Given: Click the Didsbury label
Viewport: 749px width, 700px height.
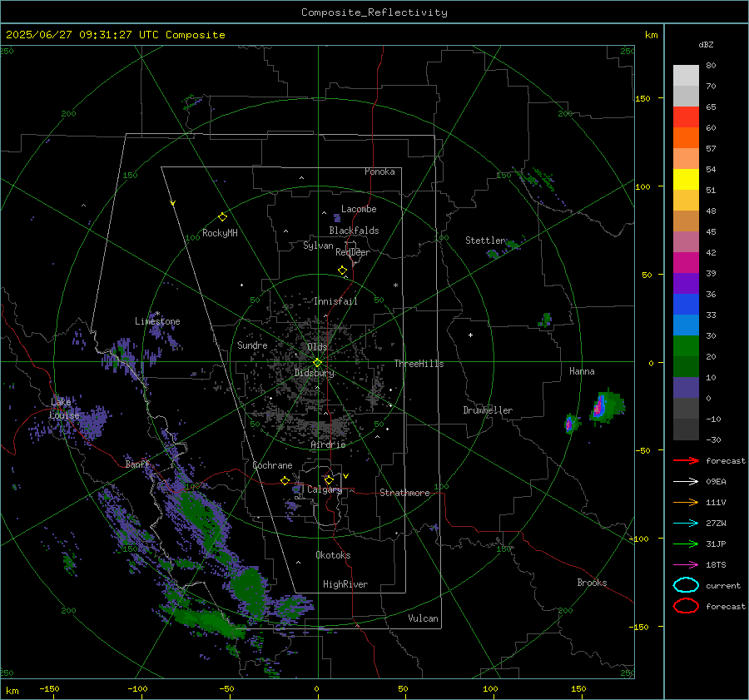Looking at the screenshot, I should [314, 373].
